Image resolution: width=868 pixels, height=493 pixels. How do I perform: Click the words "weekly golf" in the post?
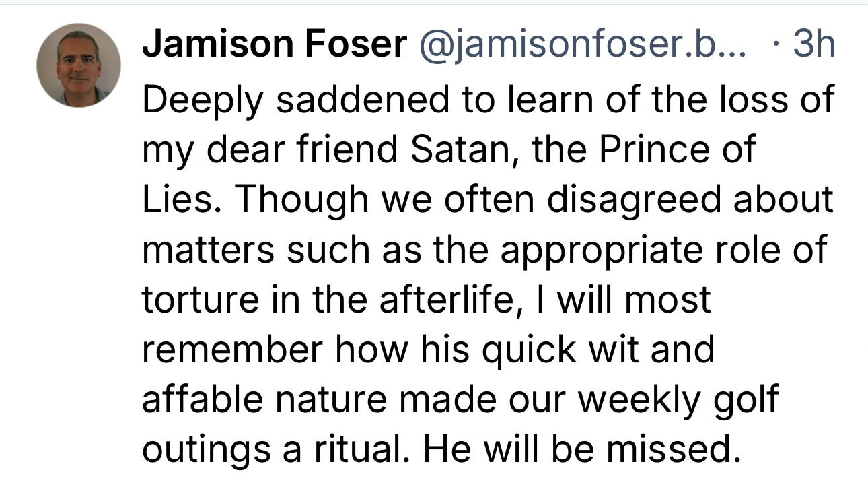[678, 399]
